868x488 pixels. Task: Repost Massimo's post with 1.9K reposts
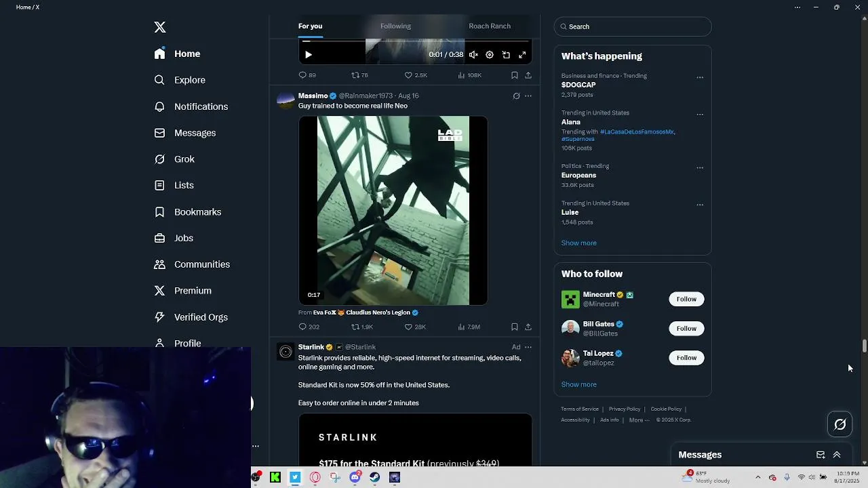[x=362, y=327]
